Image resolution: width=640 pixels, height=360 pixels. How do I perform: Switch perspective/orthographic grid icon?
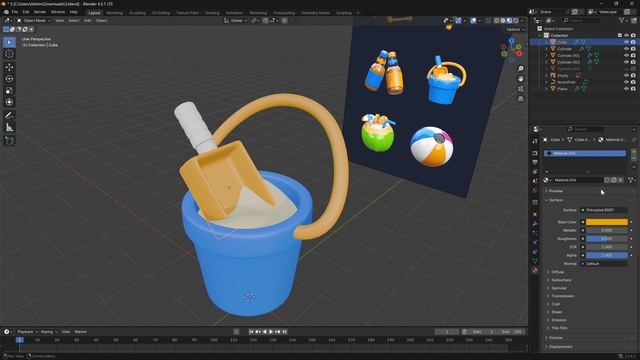click(x=520, y=99)
